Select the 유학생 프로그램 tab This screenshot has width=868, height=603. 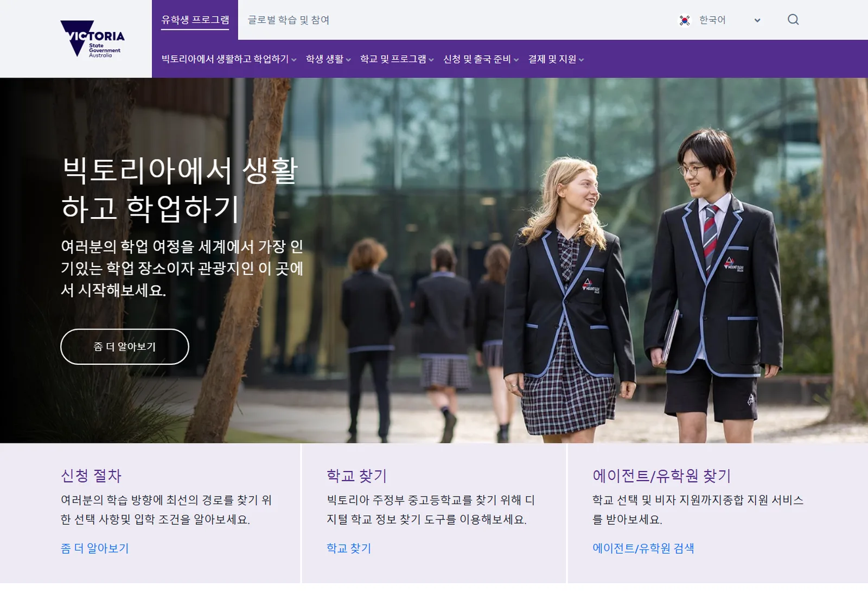pyautogui.click(x=195, y=20)
